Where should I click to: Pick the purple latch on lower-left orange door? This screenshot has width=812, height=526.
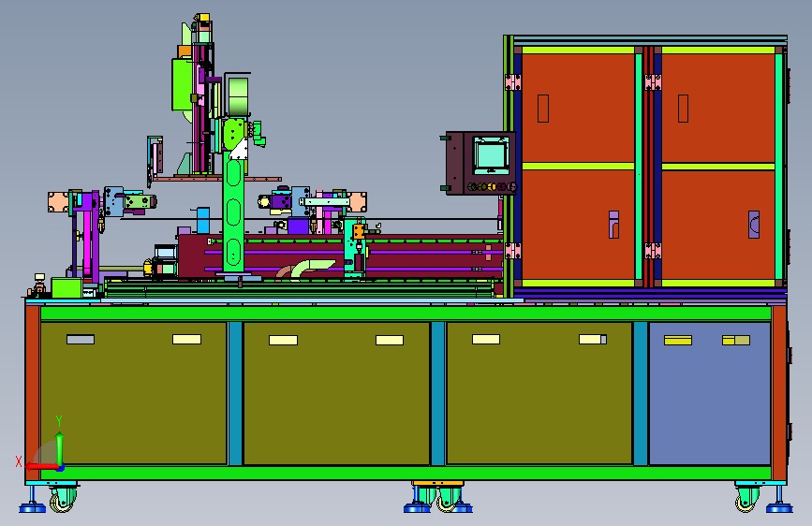tap(613, 225)
